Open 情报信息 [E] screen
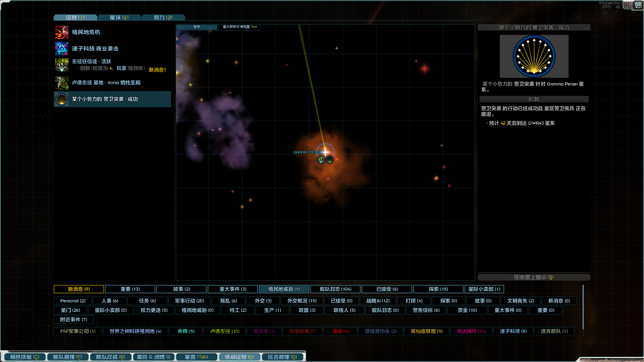Screen dimensions: 644x362 click(239, 357)
